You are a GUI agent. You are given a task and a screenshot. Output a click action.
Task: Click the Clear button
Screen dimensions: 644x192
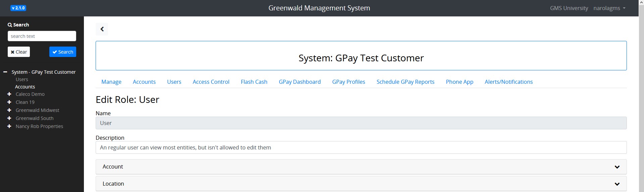[19, 52]
